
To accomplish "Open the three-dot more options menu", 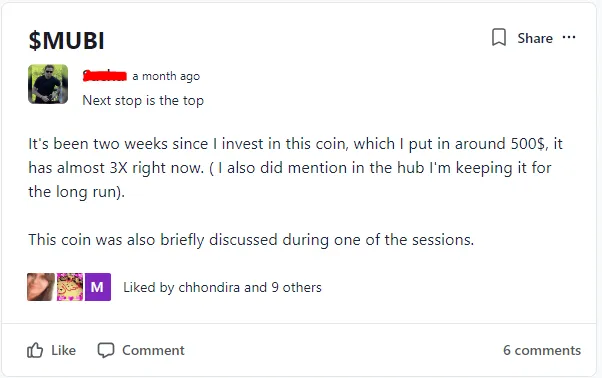I will point(569,37).
